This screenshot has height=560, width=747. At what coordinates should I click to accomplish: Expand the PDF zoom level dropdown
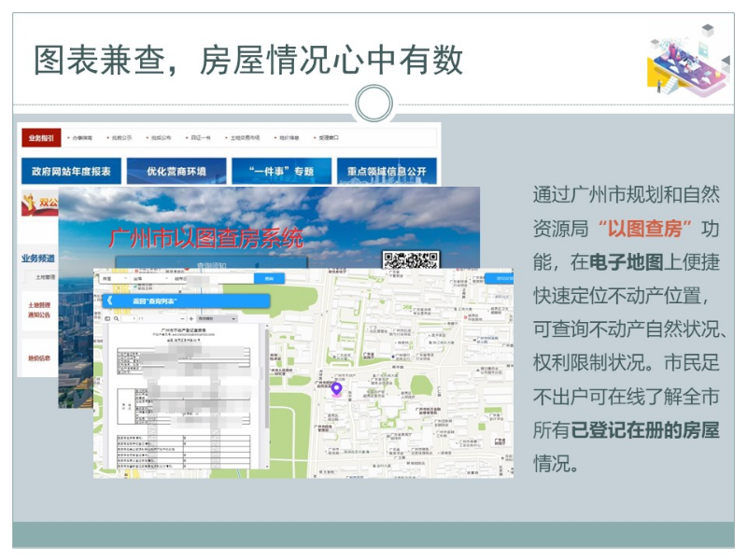pos(217,319)
